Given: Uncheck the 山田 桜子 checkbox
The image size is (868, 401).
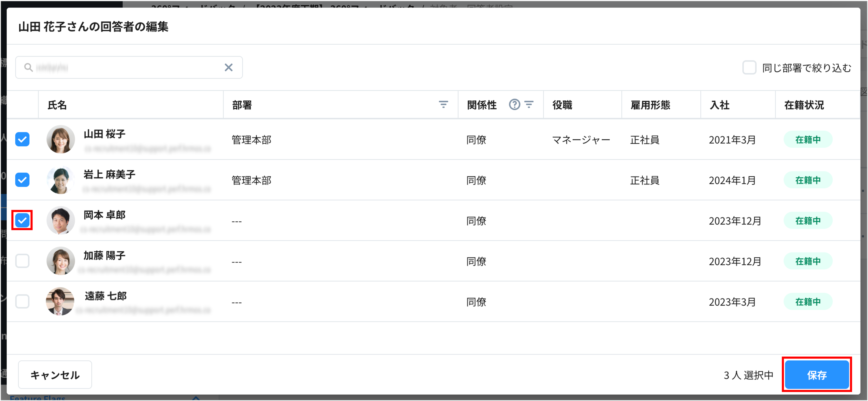Looking at the screenshot, I should pyautogui.click(x=22, y=140).
